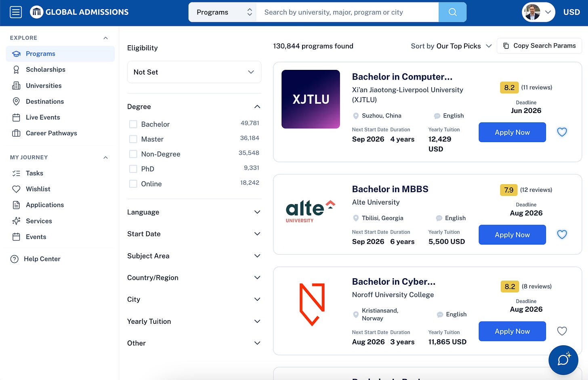Collapse the Explore sidebar section
The image size is (588, 380).
pos(105,38)
